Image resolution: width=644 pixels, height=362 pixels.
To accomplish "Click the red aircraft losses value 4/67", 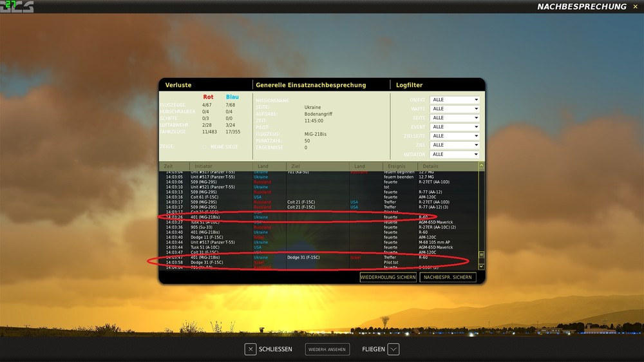I will click(x=207, y=105).
